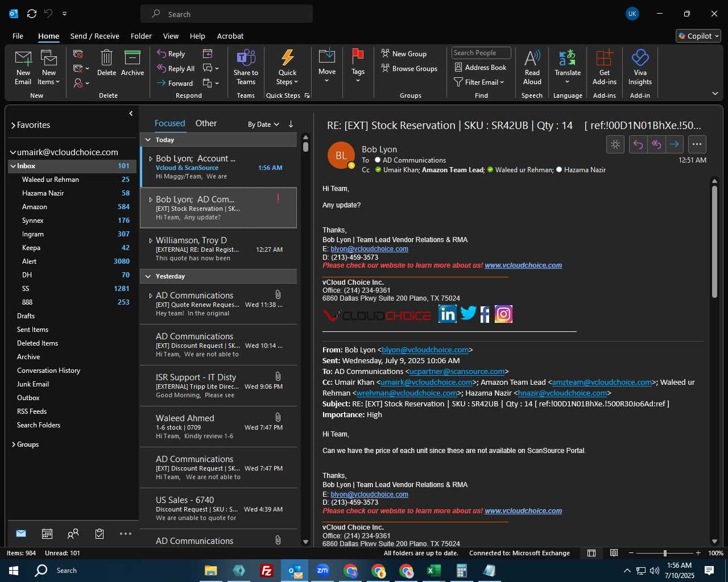Open the Calendar view icon
Screen dimensions: 728x582
pos(47,534)
